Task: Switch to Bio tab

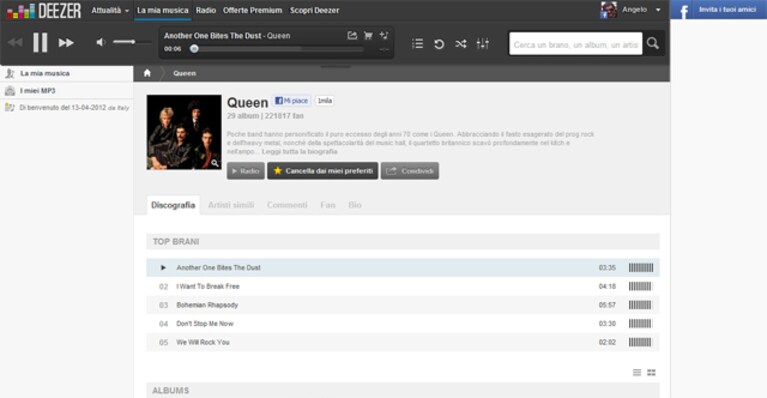Action: point(355,205)
